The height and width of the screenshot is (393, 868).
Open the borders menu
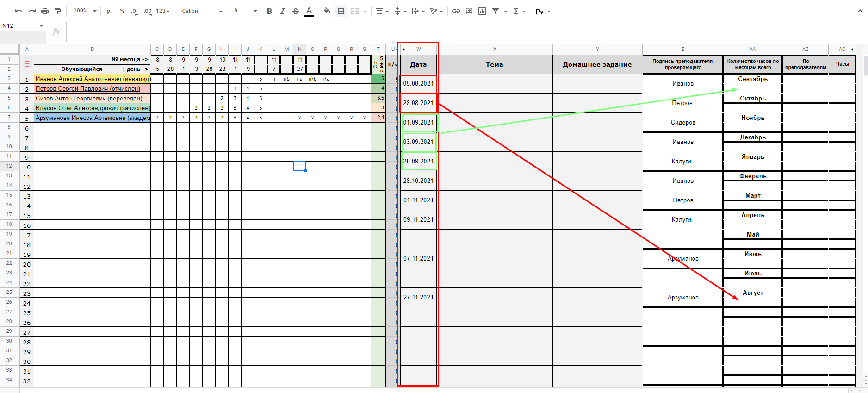(341, 11)
